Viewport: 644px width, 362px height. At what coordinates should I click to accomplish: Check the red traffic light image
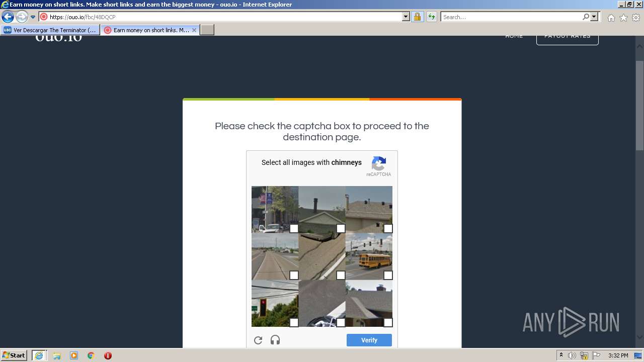(x=275, y=304)
